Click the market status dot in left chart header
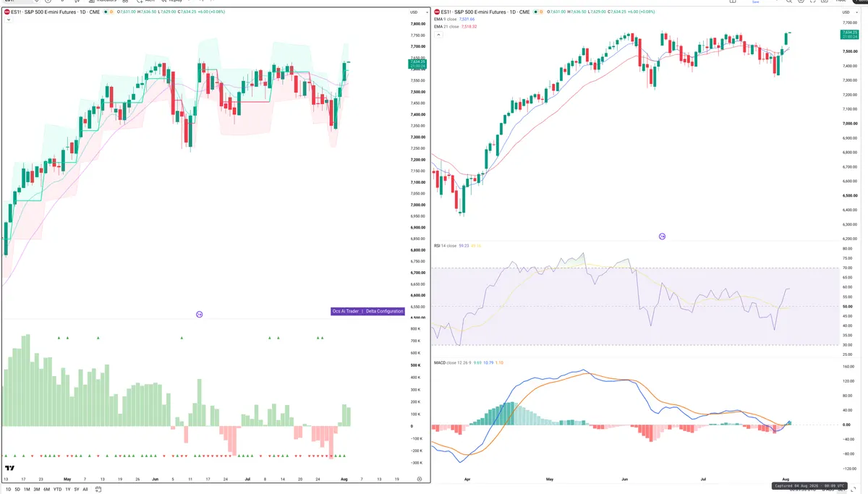Image resolution: width=868 pixels, height=494 pixels. click(106, 12)
